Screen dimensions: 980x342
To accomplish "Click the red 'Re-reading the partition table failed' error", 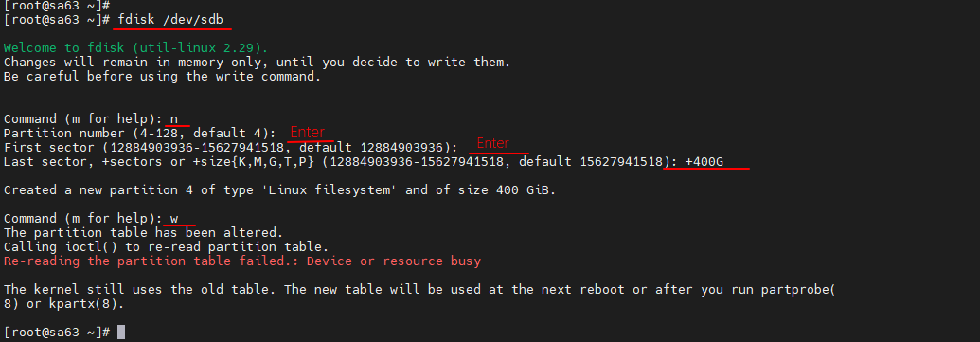I will pos(241,261).
